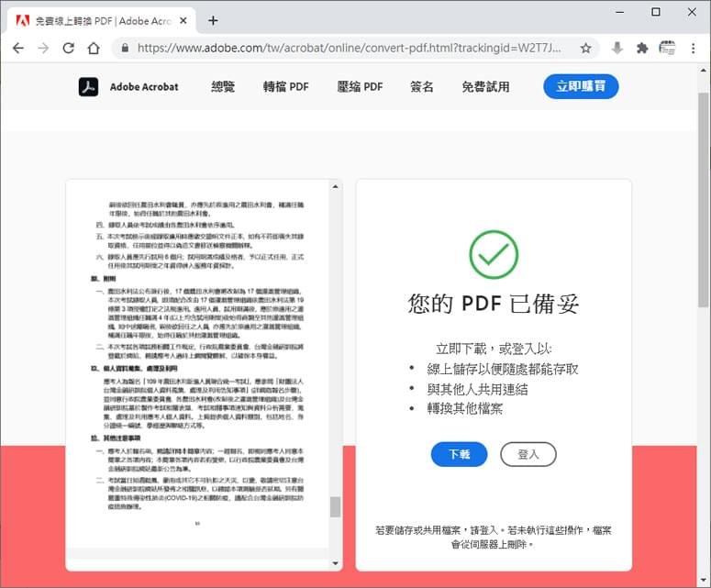Click the PDF preview scroll down arrow
The image size is (711, 588).
(x=335, y=563)
